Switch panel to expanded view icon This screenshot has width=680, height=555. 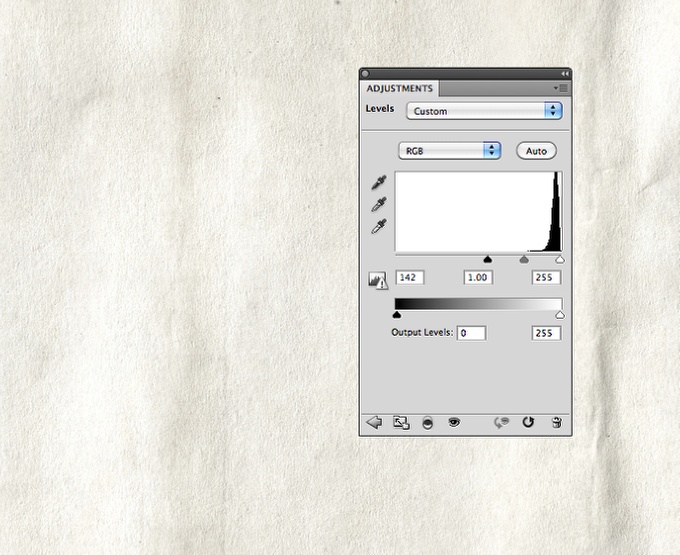(401, 423)
